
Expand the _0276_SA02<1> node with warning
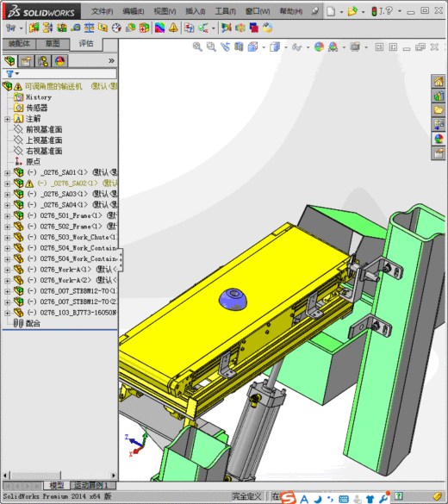coord(7,184)
